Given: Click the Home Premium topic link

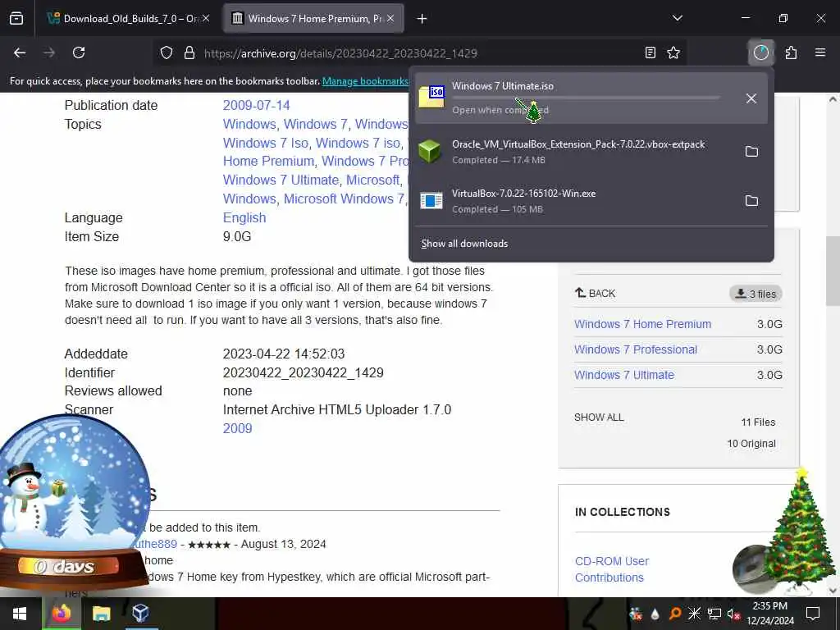Looking at the screenshot, I should click(x=268, y=162).
